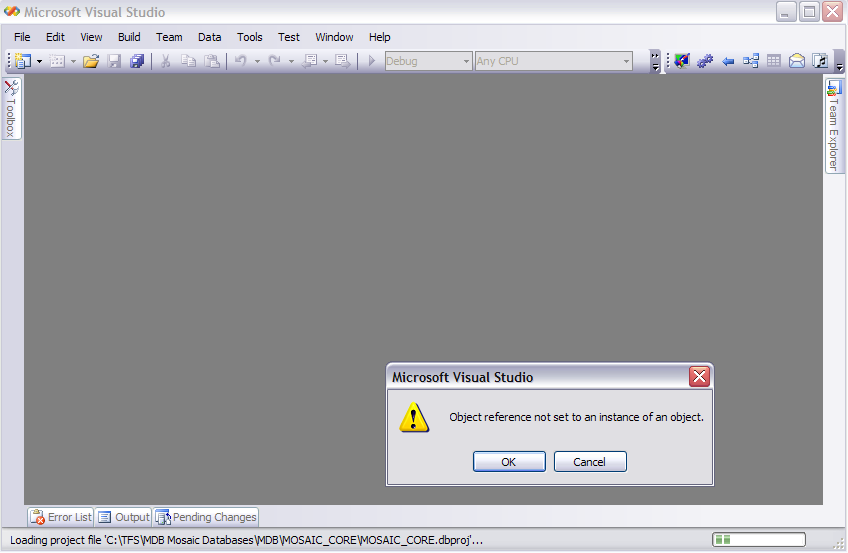This screenshot has height=553, width=848.
Task: Maximize the Visual Studio window
Action: [x=810, y=11]
